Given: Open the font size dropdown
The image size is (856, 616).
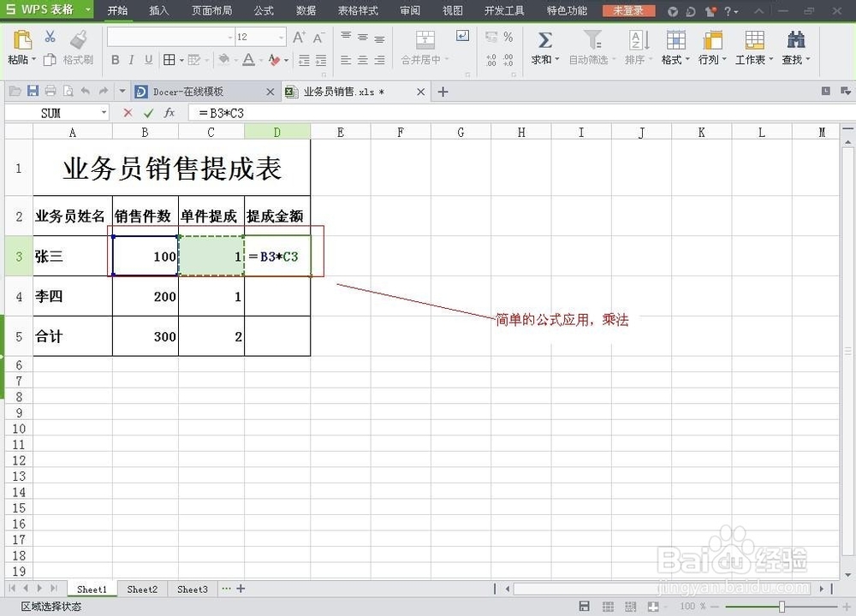Looking at the screenshot, I should (x=281, y=37).
